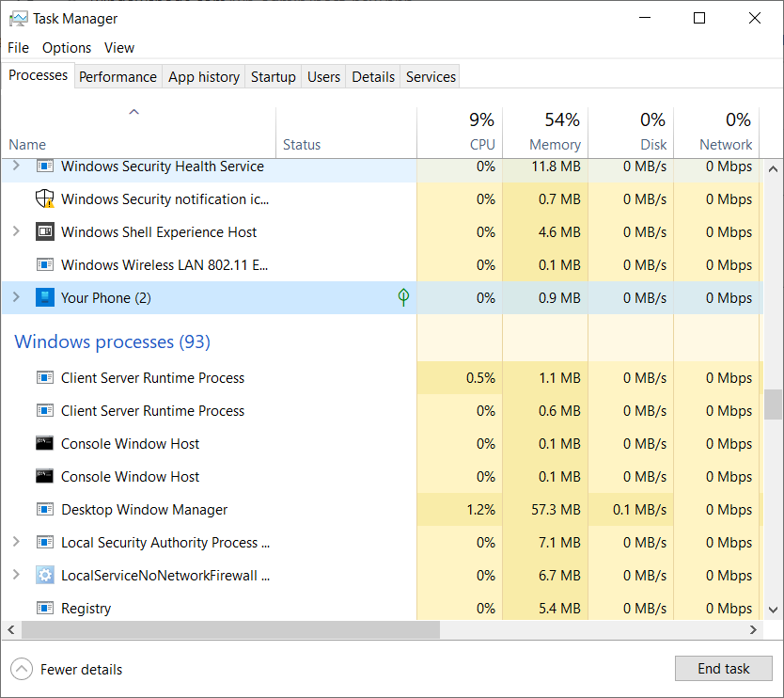Select the Registry process name
The image size is (784, 698).
pos(86,609)
